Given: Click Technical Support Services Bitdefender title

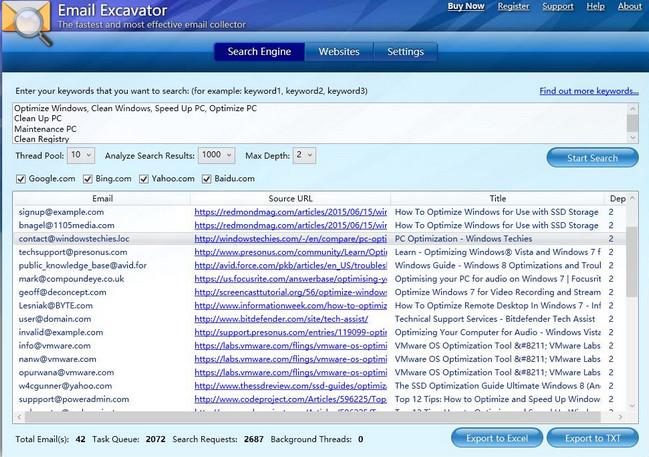Looking at the screenshot, I should (x=495, y=319).
